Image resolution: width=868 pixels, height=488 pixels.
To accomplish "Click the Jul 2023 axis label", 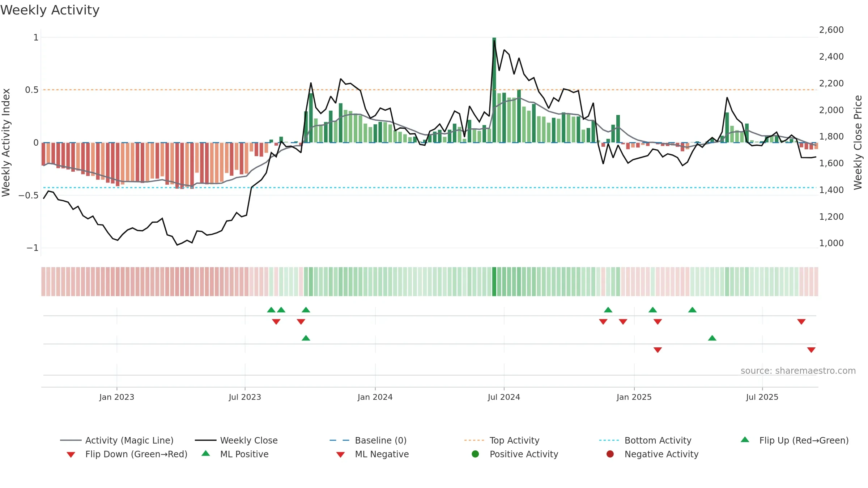I will (245, 397).
